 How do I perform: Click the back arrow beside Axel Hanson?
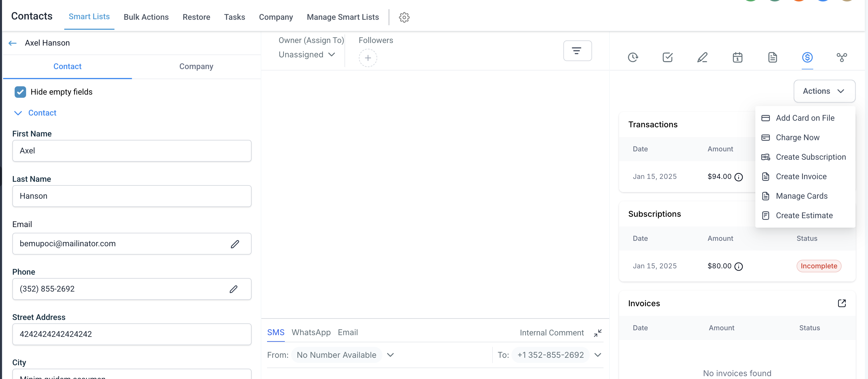(x=12, y=43)
